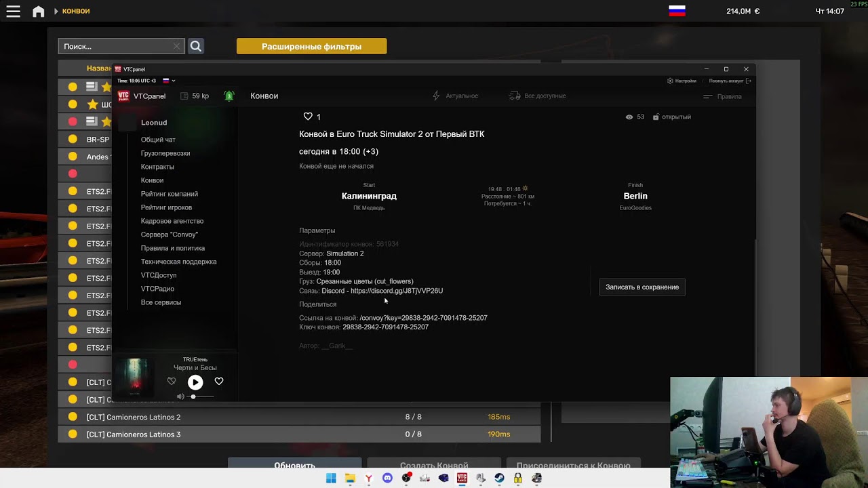This screenshot has width=868, height=488.
Task: Open Все сервисы in sidebar
Action: tap(161, 302)
